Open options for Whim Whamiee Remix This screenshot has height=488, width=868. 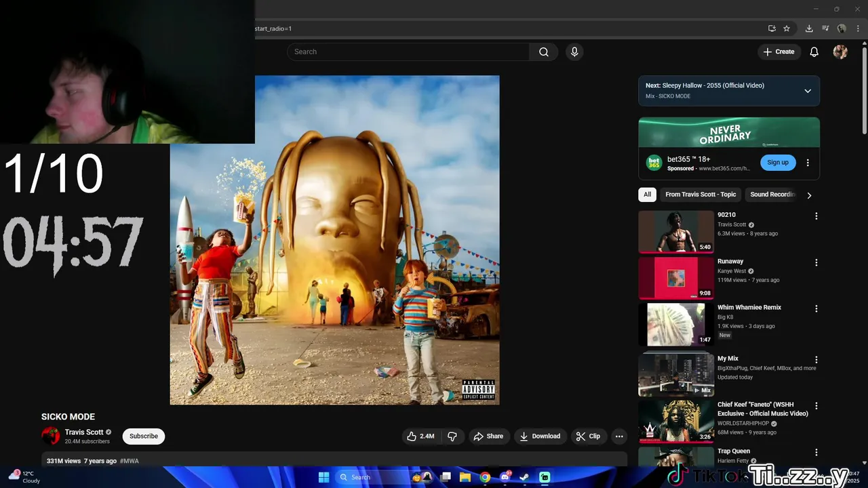click(816, 308)
